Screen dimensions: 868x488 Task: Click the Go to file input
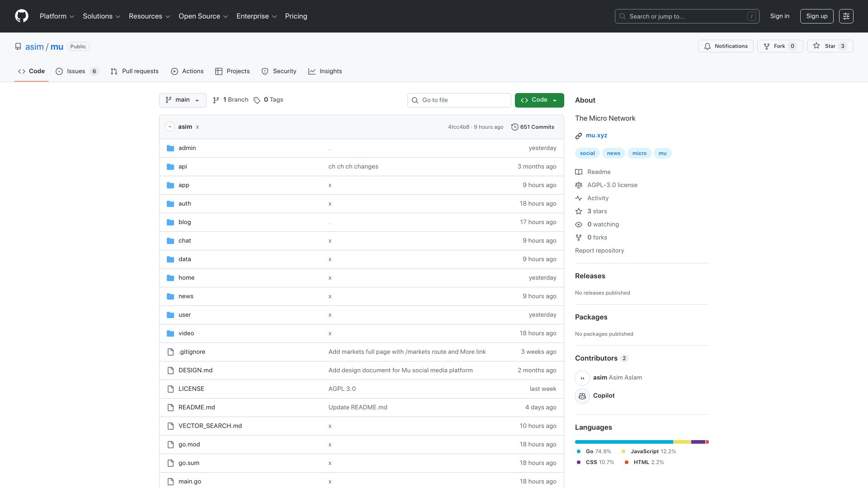click(x=459, y=100)
